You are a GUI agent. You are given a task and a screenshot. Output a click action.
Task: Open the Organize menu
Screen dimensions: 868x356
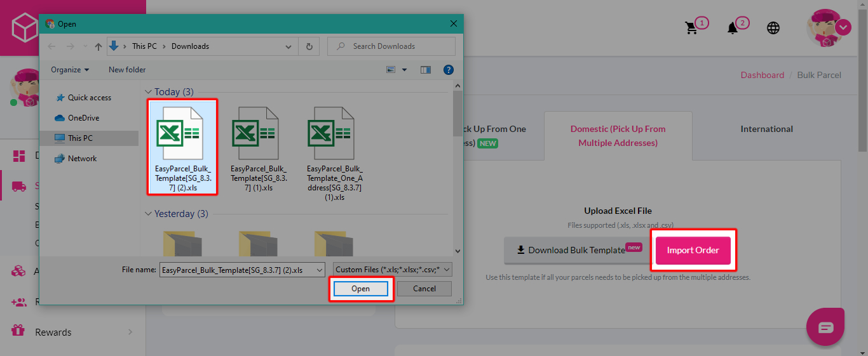pyautogui.click(x=70, y=70)
